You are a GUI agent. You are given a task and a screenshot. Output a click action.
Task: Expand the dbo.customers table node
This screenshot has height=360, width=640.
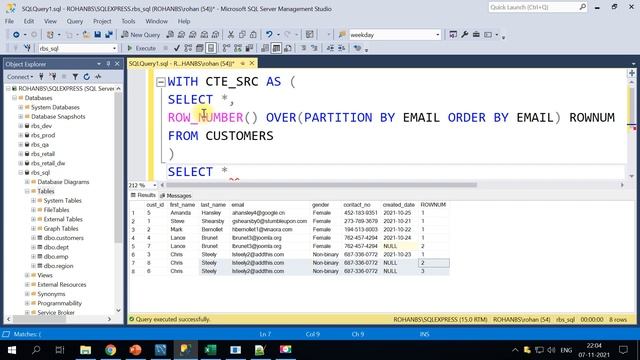pos(33,238)
